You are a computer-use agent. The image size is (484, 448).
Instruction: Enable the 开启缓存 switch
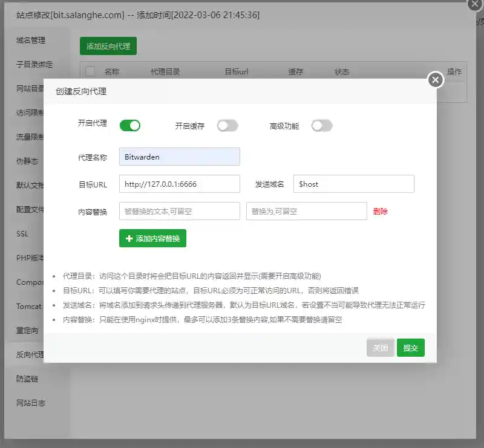228,125
